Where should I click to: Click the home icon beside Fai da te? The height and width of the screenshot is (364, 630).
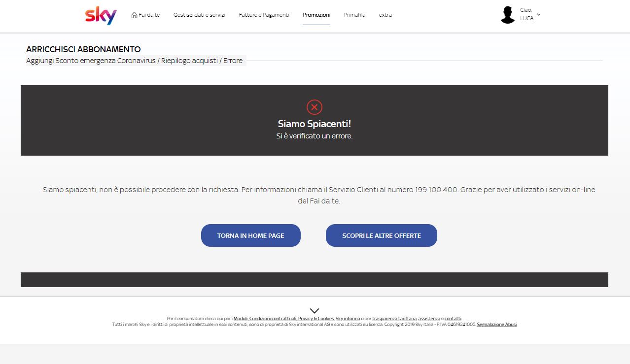[x=134, y=15]
